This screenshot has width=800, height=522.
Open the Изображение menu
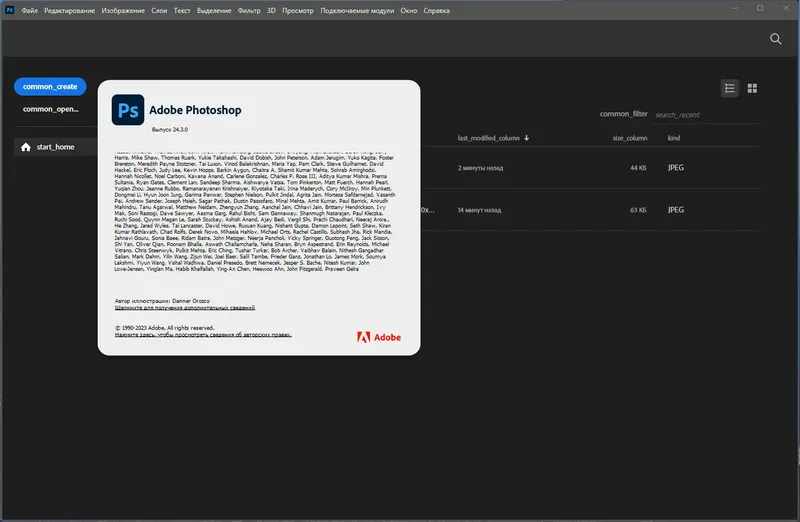123,10
